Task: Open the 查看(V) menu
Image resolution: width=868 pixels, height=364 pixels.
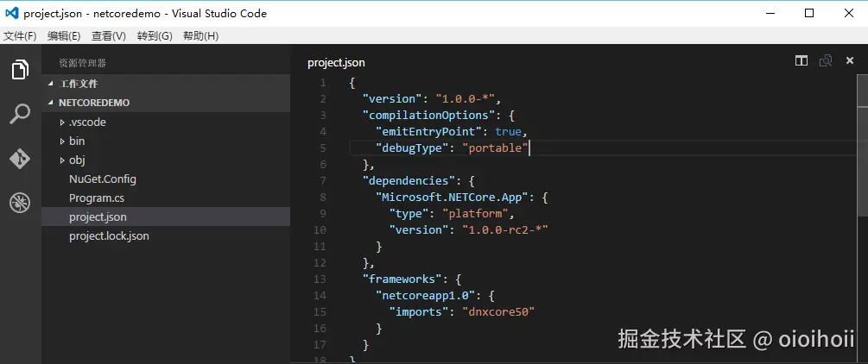Action: tap(109, 36)
